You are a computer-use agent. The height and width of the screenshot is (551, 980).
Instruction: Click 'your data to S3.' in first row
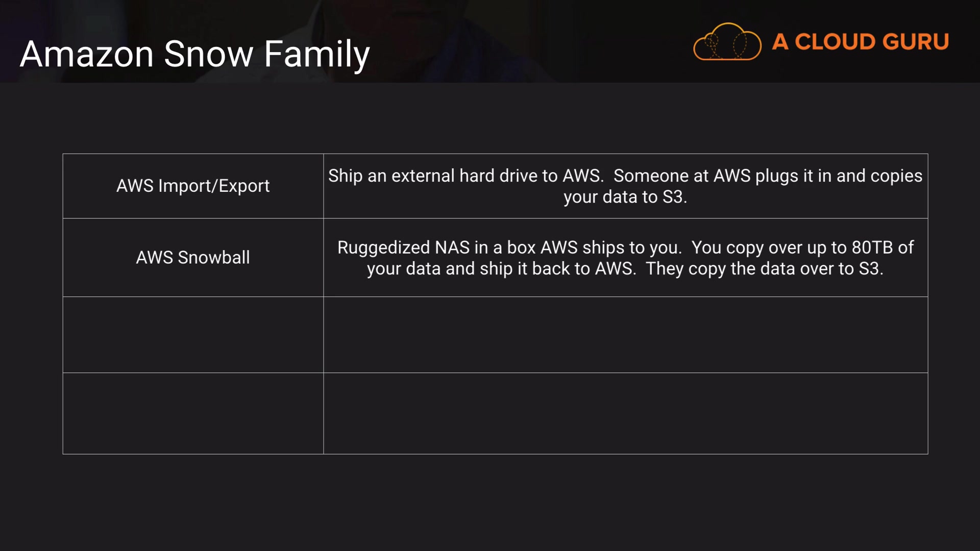tap(625, 197)
